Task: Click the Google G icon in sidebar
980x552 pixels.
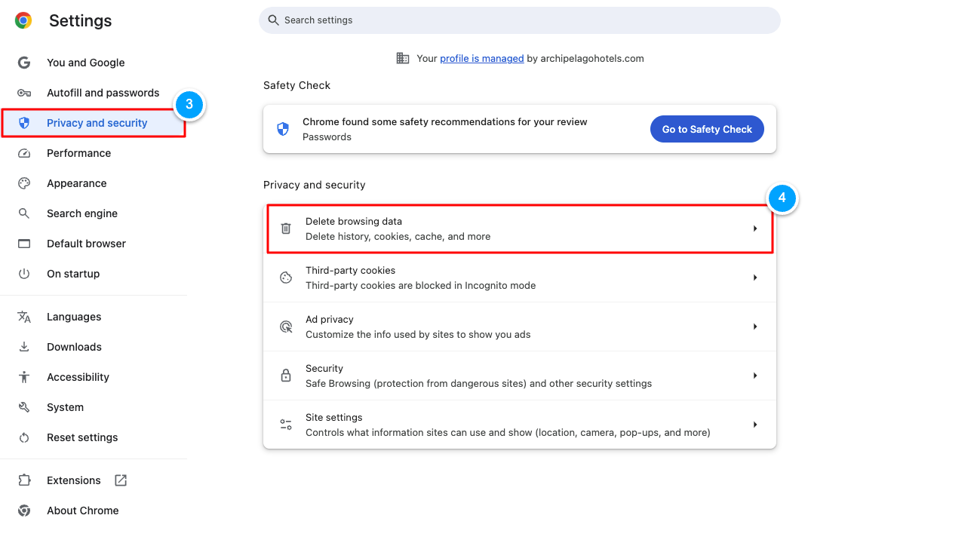Action: [24, 63]
